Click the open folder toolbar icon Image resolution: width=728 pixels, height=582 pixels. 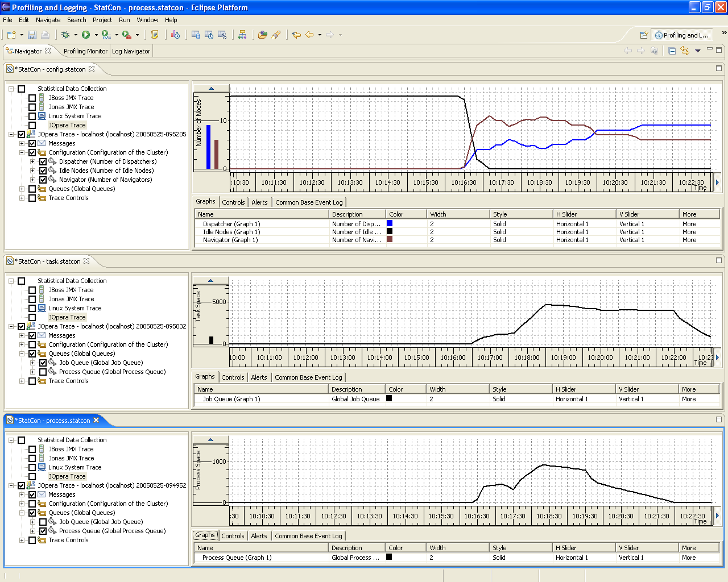(263, 35)
